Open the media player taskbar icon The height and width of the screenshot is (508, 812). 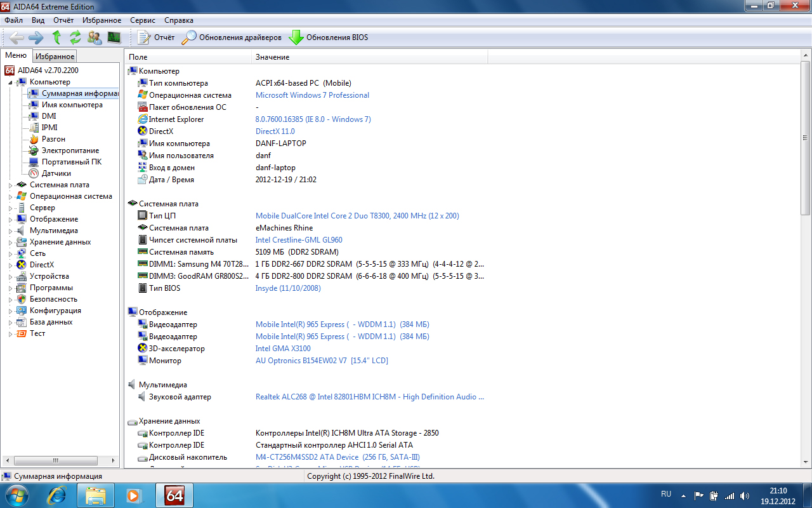(x=134, y=495)
